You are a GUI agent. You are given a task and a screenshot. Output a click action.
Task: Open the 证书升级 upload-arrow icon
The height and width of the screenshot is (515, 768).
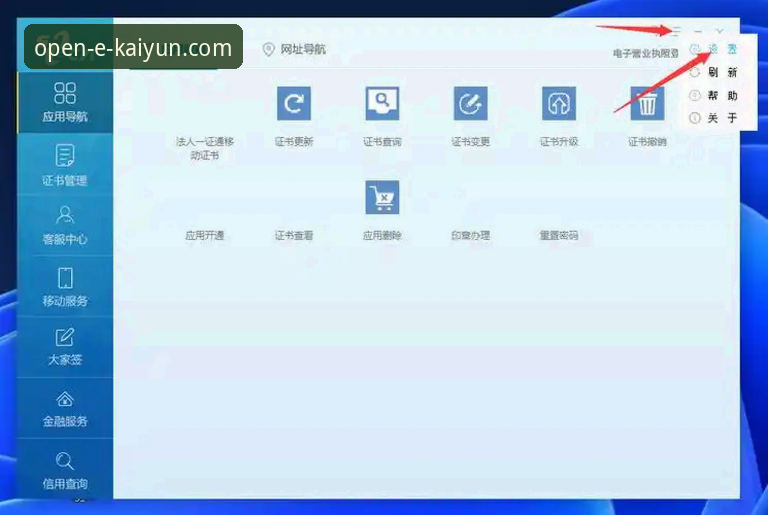tap(559, 103)
